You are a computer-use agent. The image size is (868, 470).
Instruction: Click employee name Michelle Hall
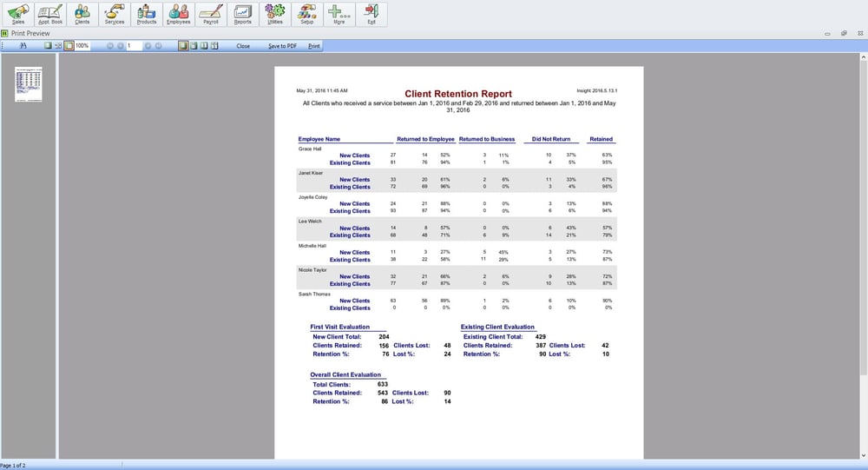(312, 246)
